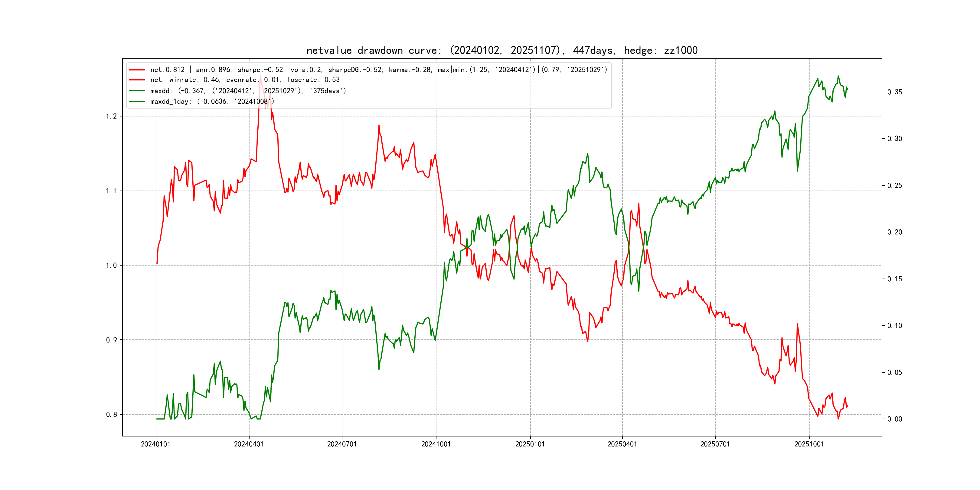The width and height of the screenshot is (980, 490).
Task: Click the 1.2 left y-axis label
Action: 111,116
